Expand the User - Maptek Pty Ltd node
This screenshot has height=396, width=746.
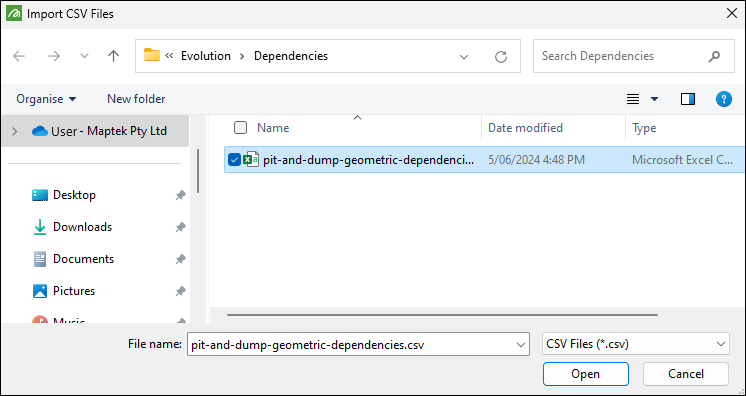tap(14, 131)
